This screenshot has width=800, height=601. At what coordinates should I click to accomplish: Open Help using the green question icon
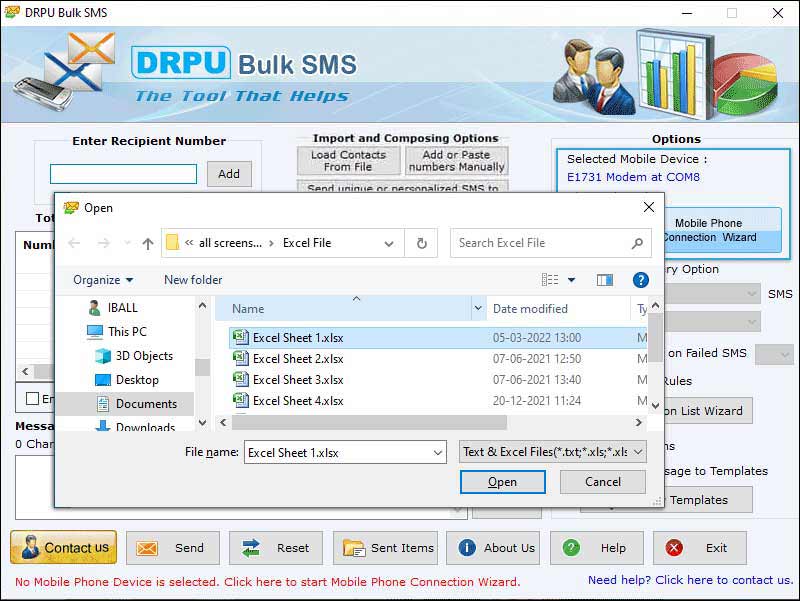click(572, 548)
